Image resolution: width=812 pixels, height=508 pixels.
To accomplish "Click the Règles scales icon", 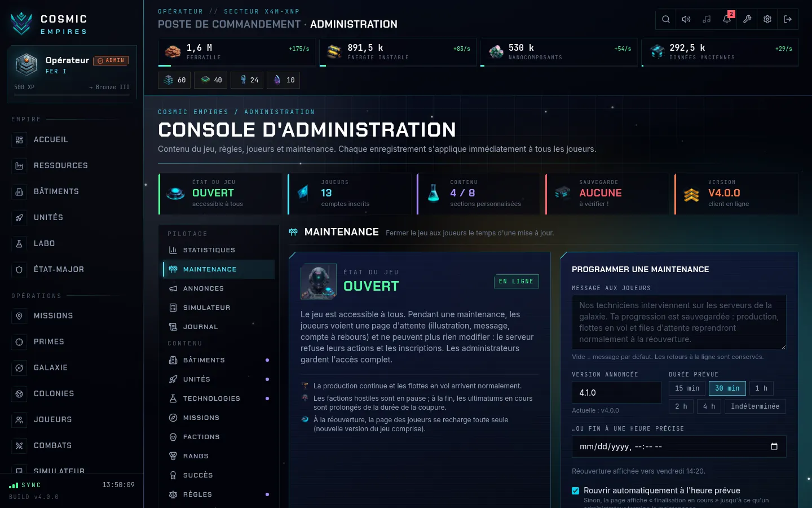I will 173,494.
